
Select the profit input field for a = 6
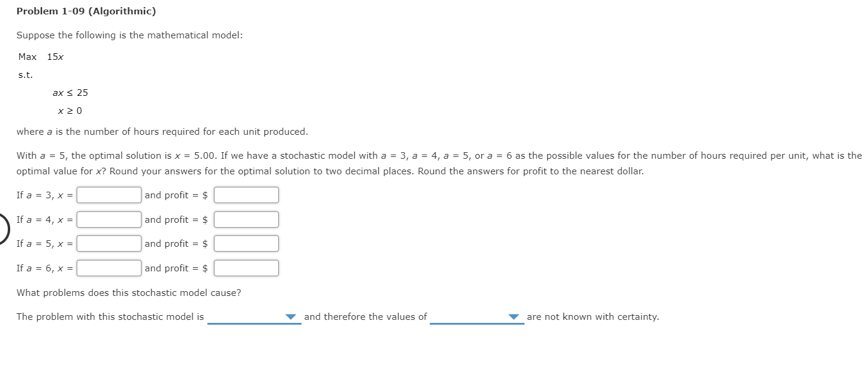246,268
